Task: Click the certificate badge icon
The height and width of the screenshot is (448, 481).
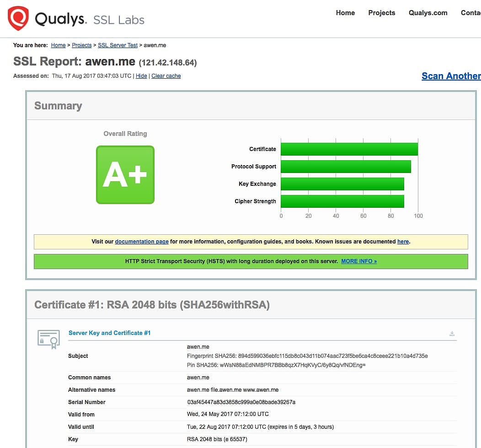Action: pos(48,339)
